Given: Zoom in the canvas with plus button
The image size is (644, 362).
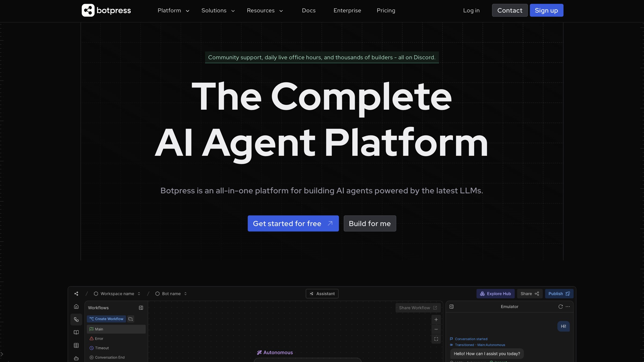Looking at the screenshot, I should pos(436,320).
